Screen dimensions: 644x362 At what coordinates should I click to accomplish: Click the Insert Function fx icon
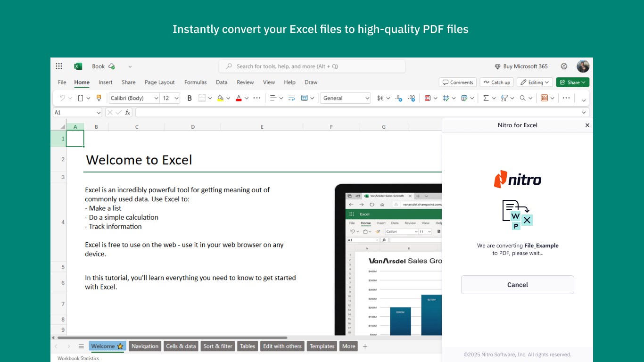click(127, 113)
